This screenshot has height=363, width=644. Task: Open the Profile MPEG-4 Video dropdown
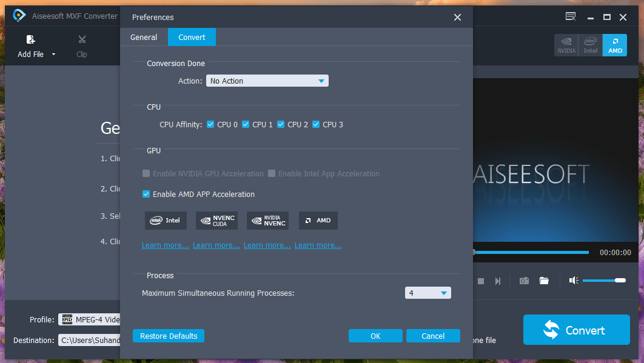[x=89, y=319]
